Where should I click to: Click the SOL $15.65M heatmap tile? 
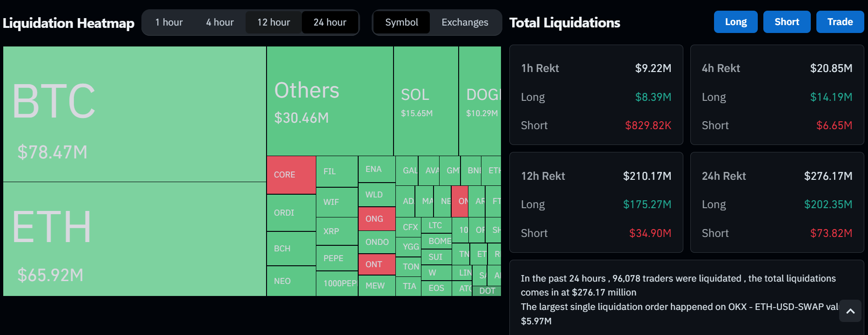(426, 101)
